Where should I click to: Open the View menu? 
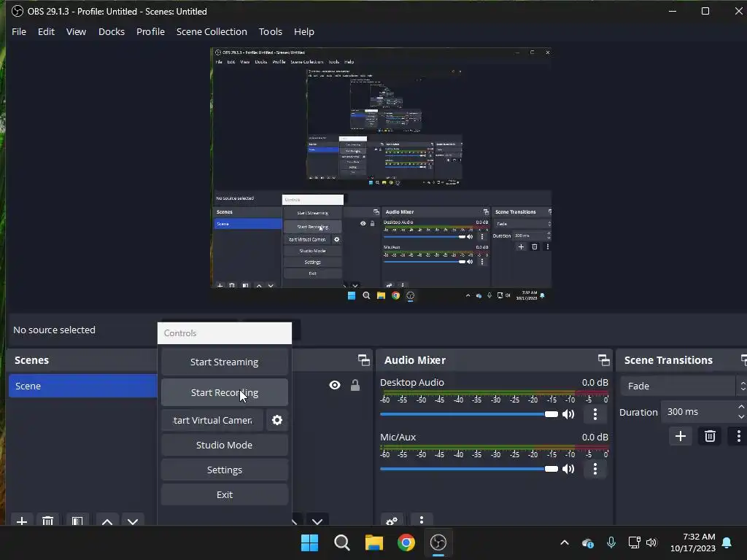coord(76,31)
